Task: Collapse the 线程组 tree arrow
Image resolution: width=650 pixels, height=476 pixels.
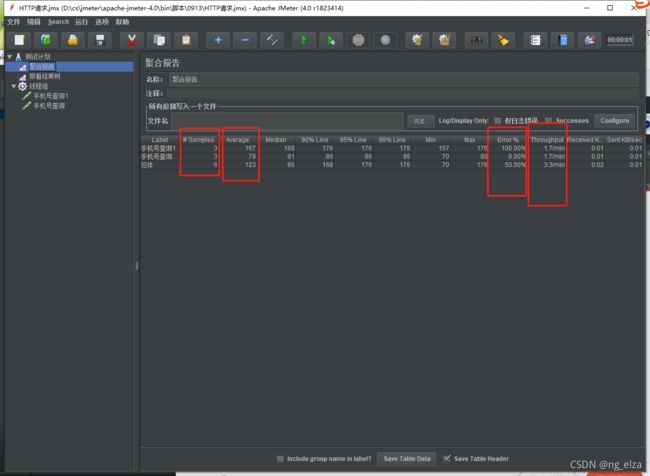Action: coord(14,86)
